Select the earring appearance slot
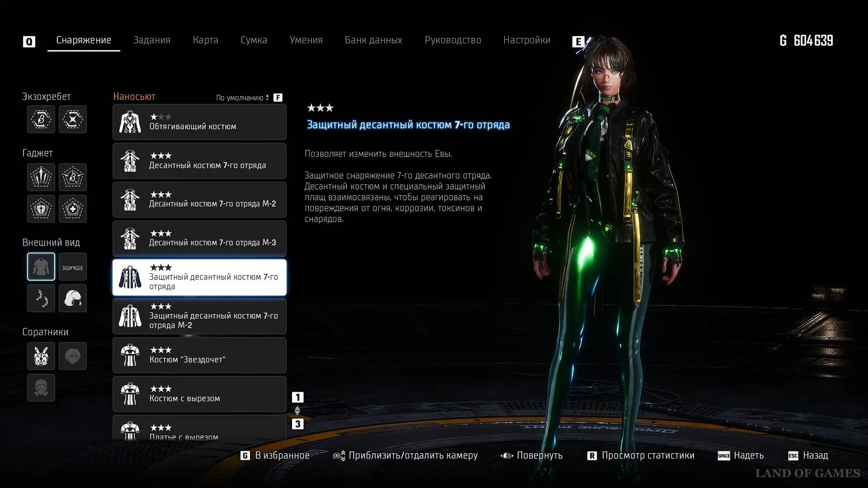This screenshot has width=868, height=488. tap(41, 298)
